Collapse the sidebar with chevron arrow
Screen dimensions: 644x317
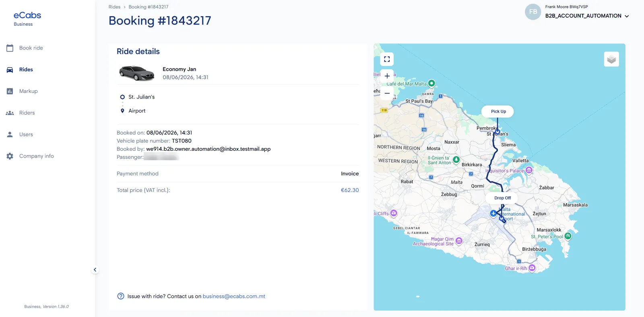[x=95, y=270]
